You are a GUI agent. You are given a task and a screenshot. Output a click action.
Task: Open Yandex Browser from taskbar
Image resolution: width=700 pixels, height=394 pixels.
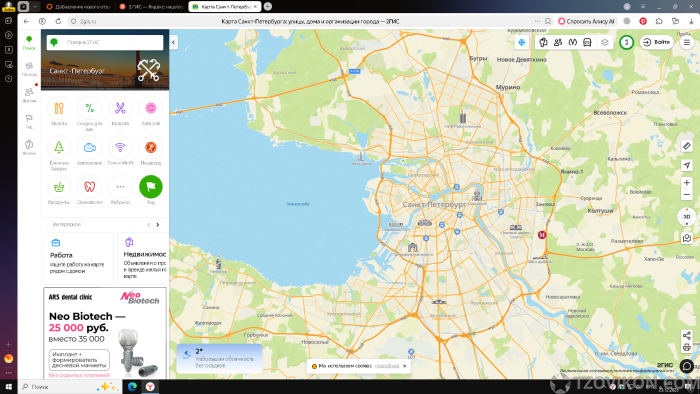(150, 387)
